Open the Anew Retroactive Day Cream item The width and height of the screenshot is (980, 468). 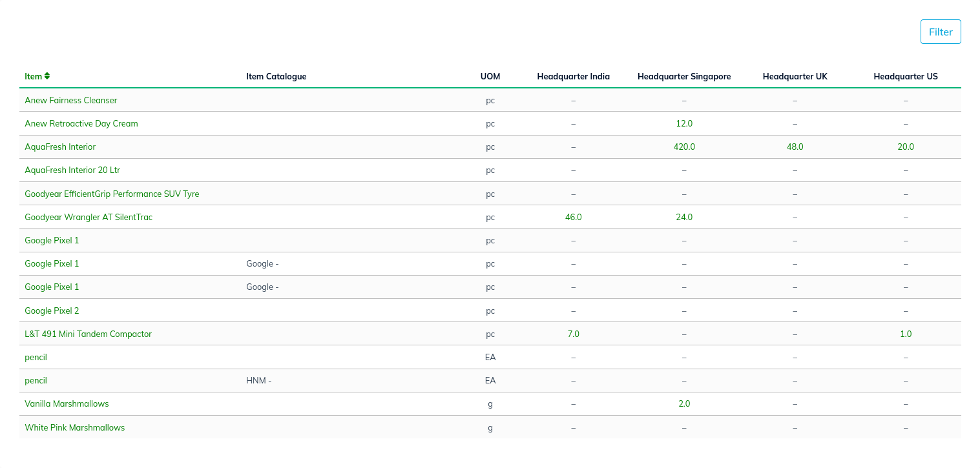[81, 123]
